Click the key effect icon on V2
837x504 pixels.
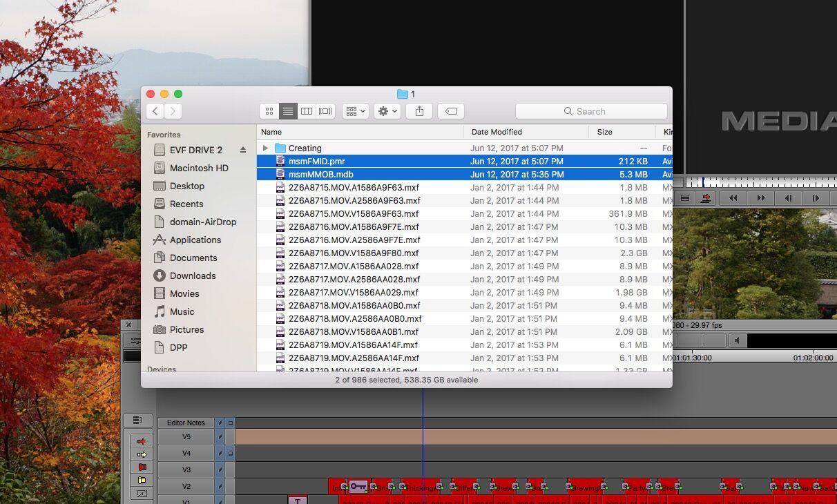358,486
